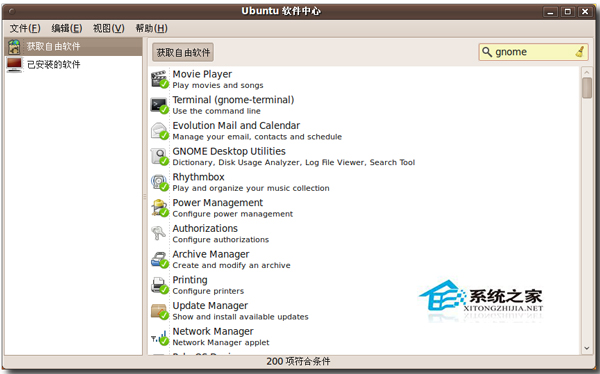
Task: Open the 文件(F) menu
Action: [x=25, y=28]
